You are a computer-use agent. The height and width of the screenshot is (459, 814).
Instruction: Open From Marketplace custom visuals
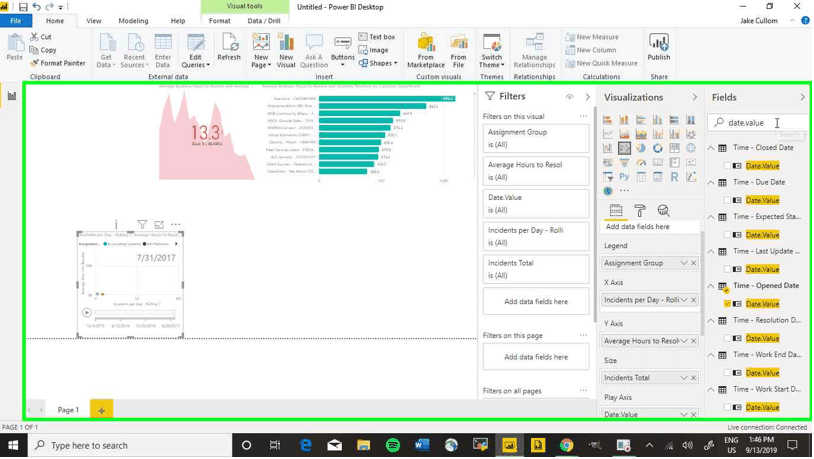pos(426,50)
